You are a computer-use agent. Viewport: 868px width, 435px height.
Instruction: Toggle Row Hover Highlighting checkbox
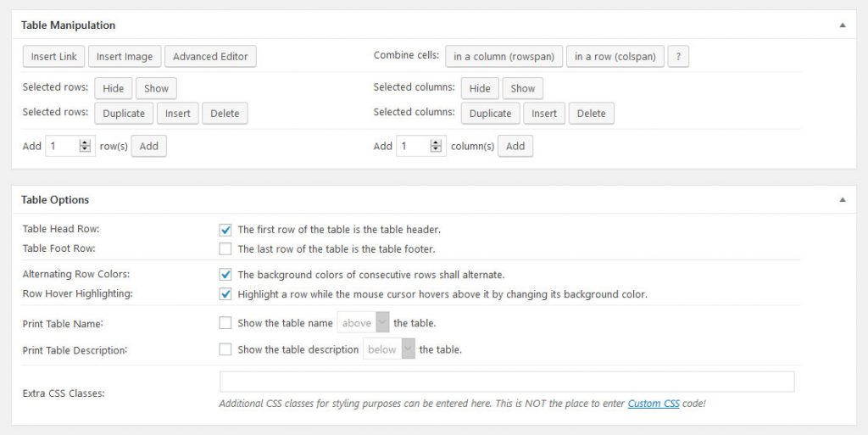(x=225, y=294)
